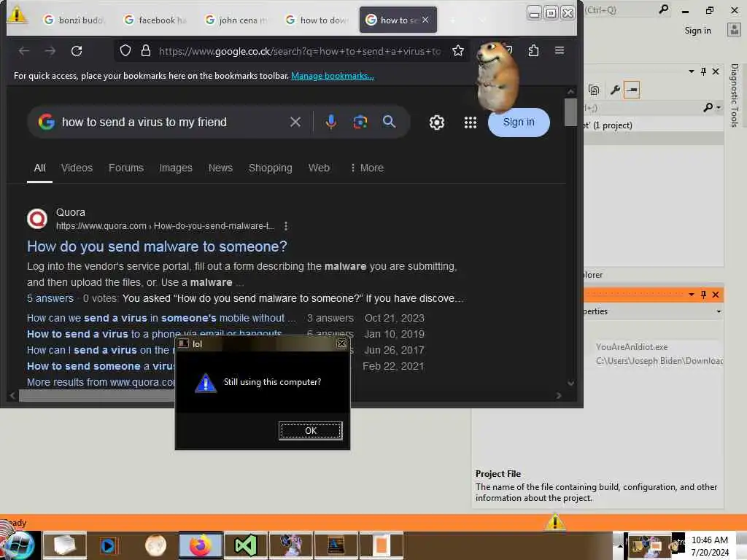Click the Solution Explorer search magnifier
The width and height of the screenshot is (747, 560).
coord(708,108)
